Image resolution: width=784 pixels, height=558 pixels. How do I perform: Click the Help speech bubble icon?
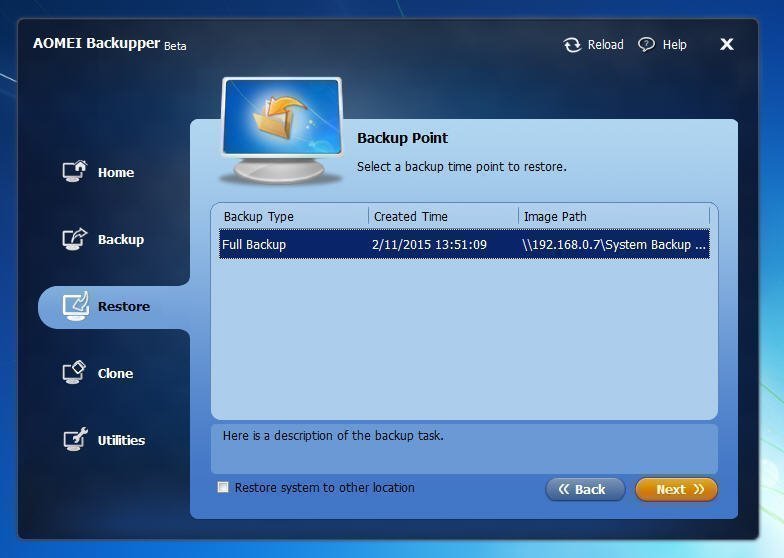pyautogui.click(x=646, y=45)
